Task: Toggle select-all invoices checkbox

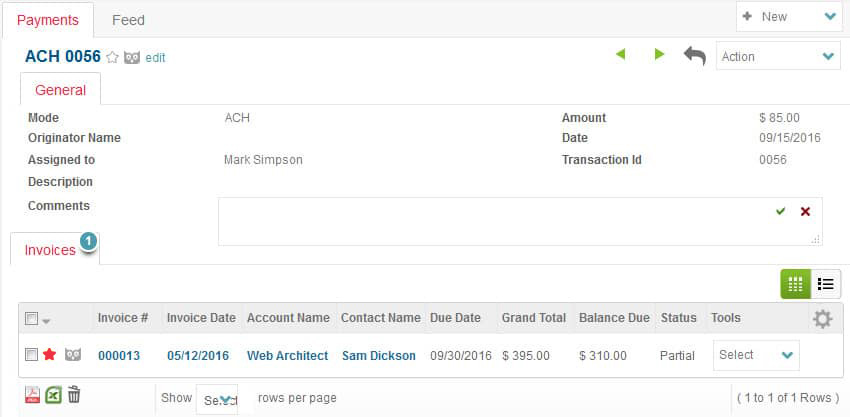Action: click(31, 319)
